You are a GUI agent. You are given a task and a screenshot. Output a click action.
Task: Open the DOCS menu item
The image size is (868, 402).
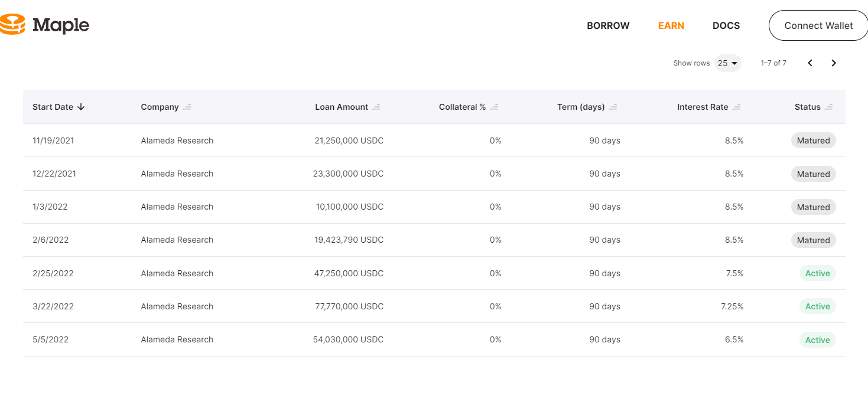[x=726, y=26]
